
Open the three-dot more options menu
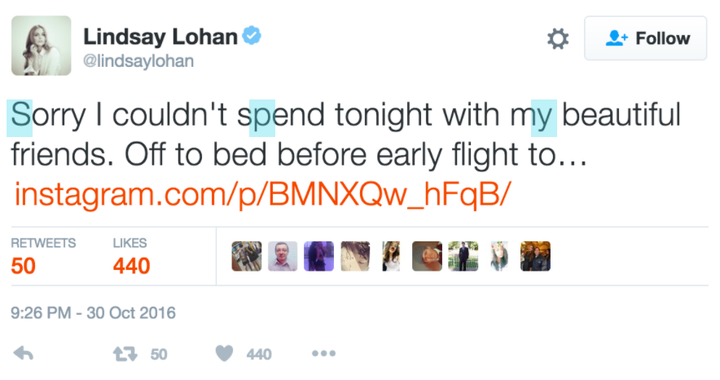pos(324,353)
